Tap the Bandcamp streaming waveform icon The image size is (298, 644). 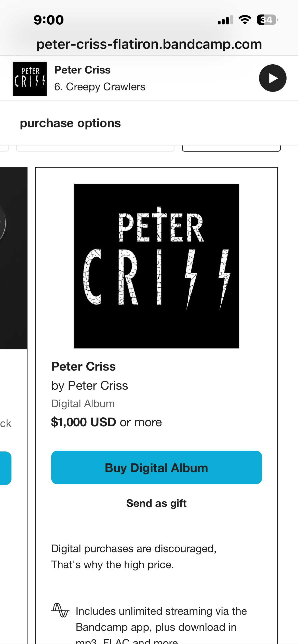pos(60,610)
